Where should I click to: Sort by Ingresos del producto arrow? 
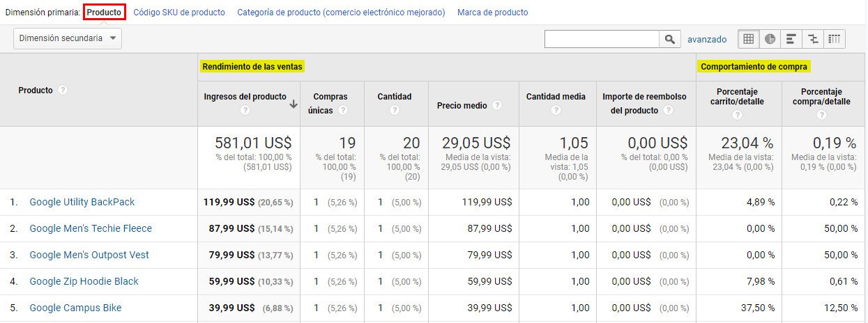pos(294,104)
